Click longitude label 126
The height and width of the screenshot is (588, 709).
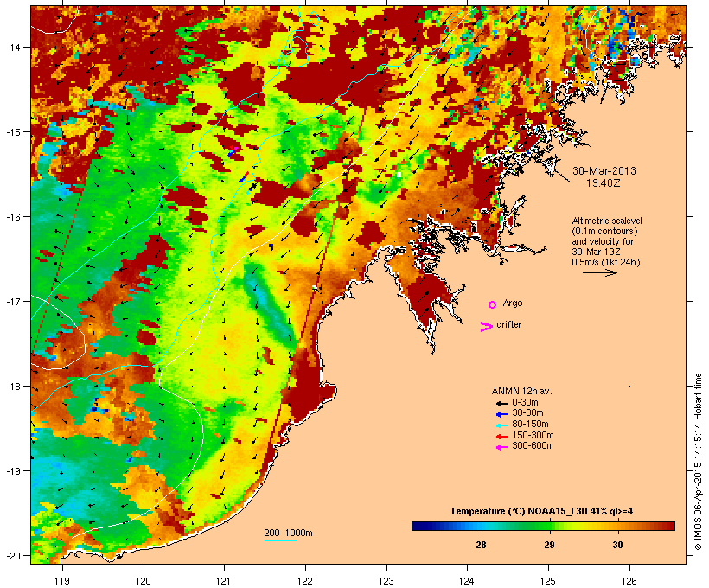pos(629,581)
